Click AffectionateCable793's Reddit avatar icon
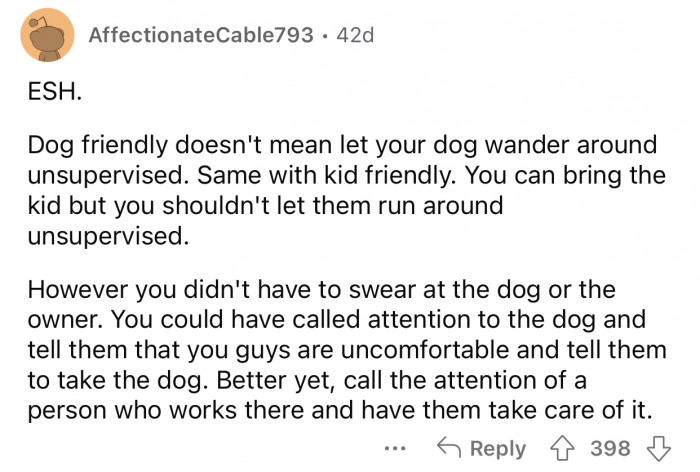 click(x=47, y=35)
